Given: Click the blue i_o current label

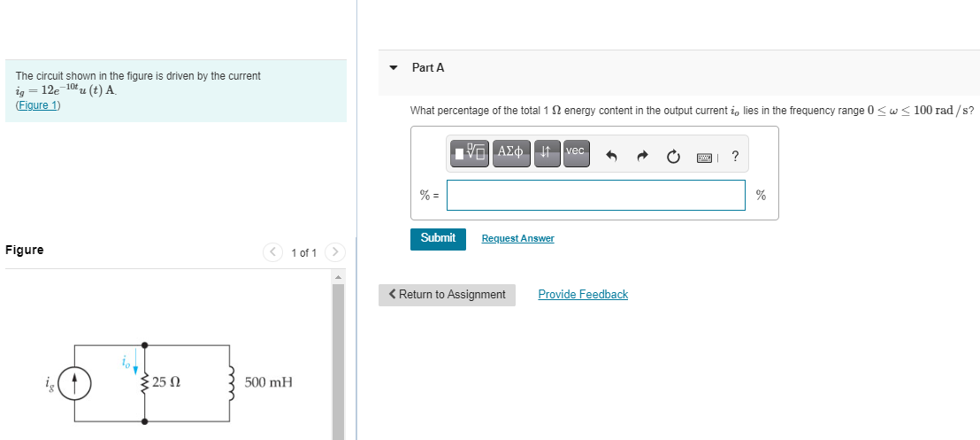Looking at the screenshot, I should [x=126, y=362].
